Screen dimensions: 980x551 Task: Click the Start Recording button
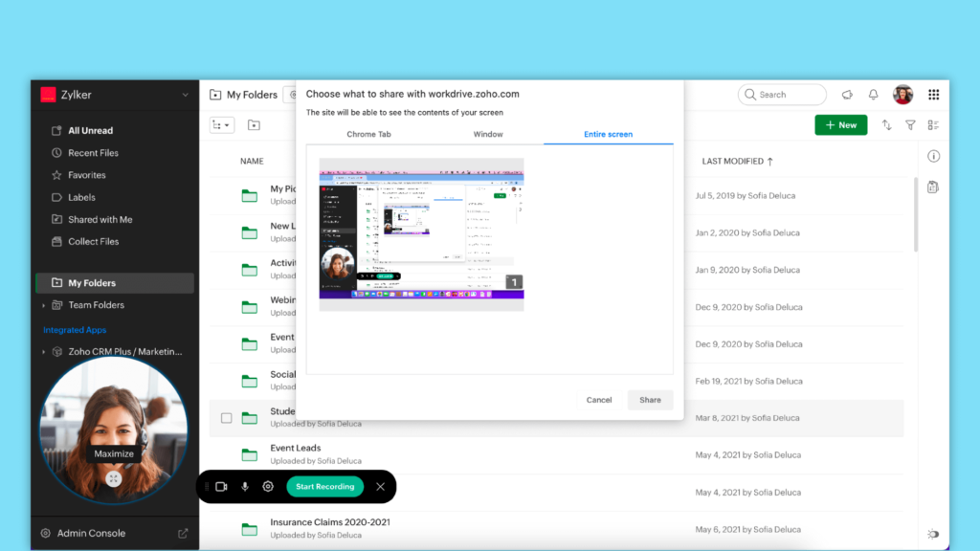click(324, 487)
